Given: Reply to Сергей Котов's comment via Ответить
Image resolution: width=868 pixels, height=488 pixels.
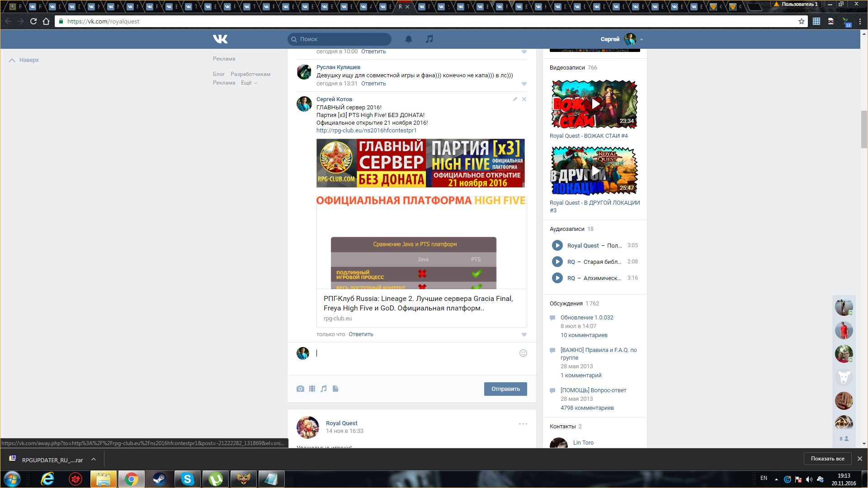Looking at the screenshot, I should [x=361, y=334].
